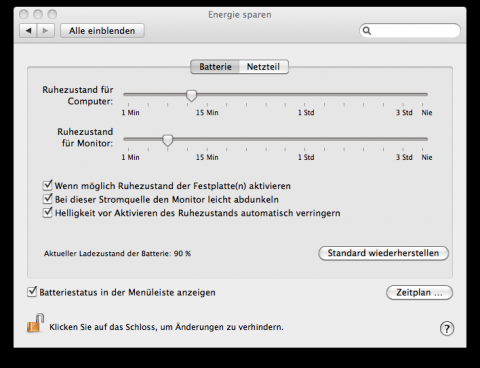Screen dimensions: 480x368
Task: Click the Ruhezustand für Computer slider thumb
Action: (191, 96)
